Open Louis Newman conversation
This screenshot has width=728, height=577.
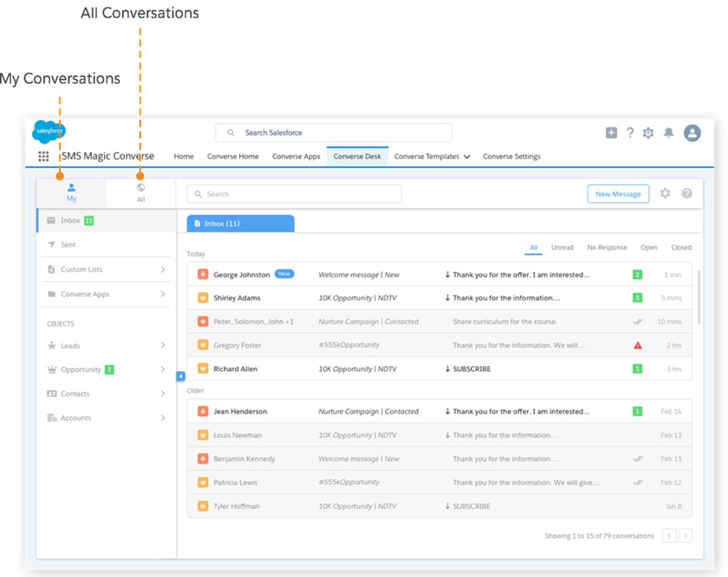tap(439, 435)
